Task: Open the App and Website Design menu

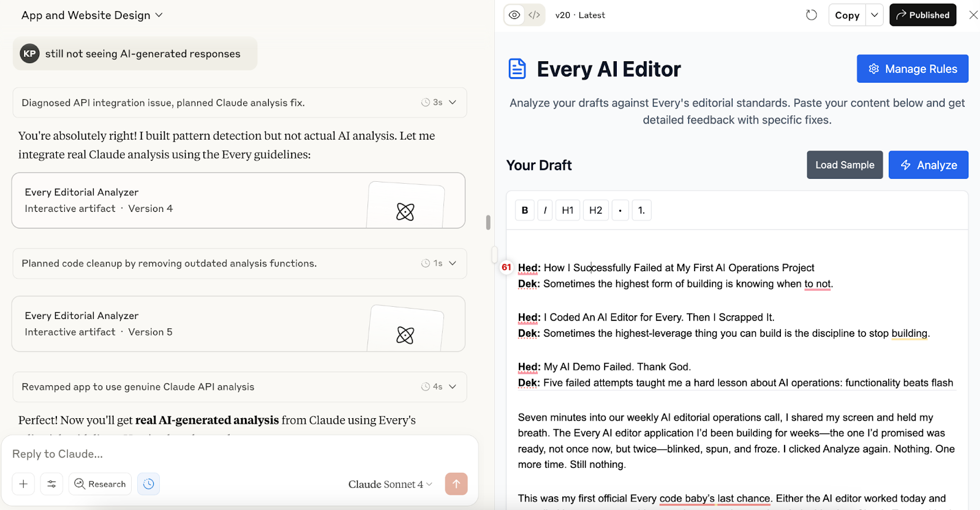Action: pos(92,15)
